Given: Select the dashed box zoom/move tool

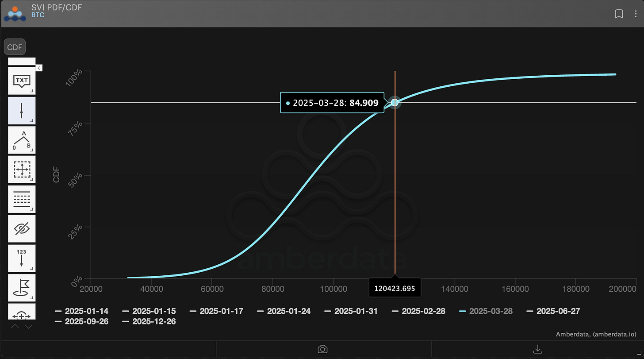Looking at the screenshot, I should pyautogui.click(x=22, y=170).
